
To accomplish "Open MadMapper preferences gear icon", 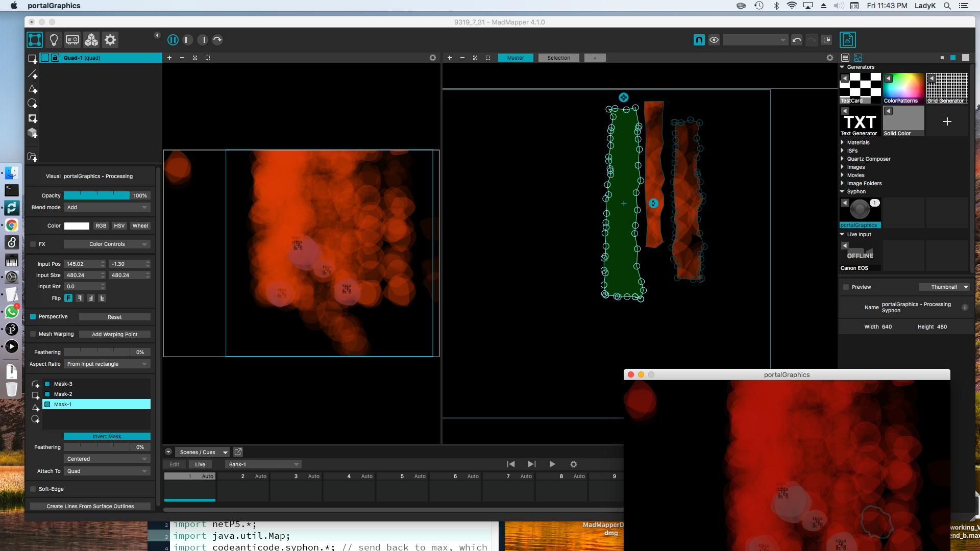I will [110, 39].
